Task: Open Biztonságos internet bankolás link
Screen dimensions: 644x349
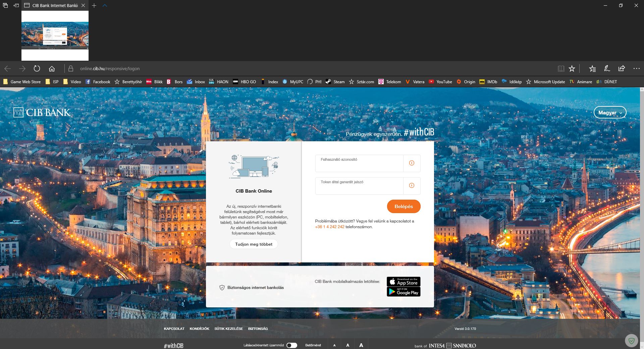Action: point(252,288)
